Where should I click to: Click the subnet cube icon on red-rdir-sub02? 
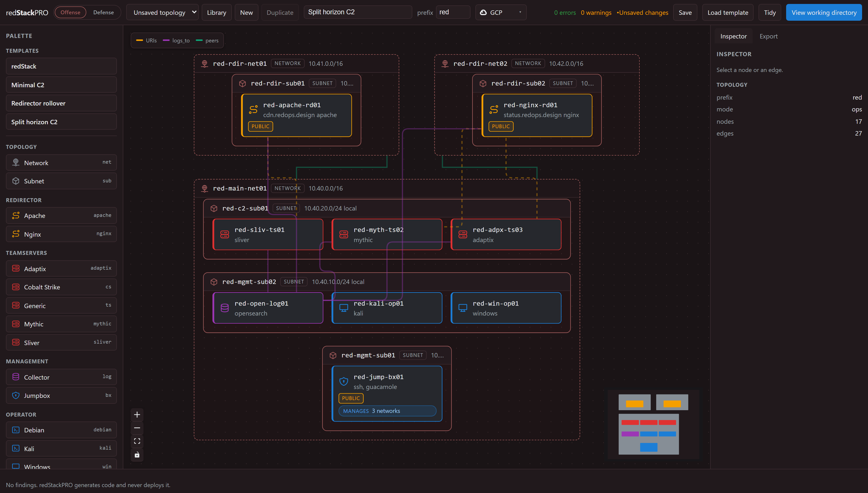tap(483, 83)
